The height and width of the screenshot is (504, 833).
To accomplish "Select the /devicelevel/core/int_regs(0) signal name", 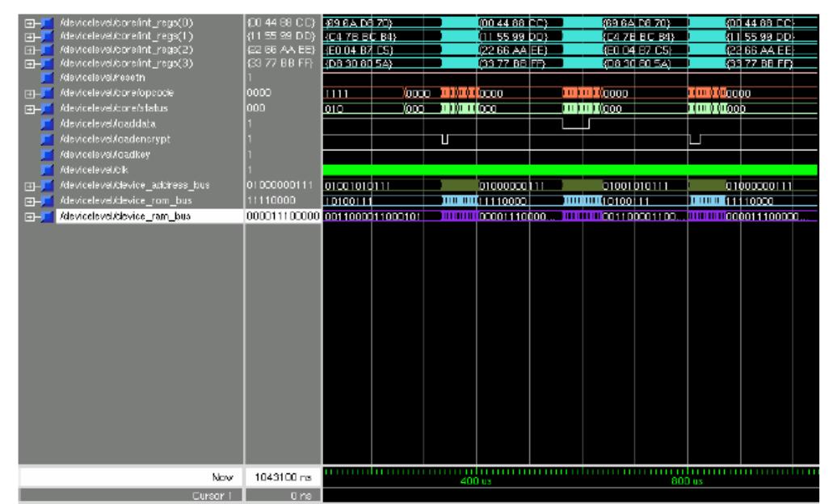I will (x=126, y=23).
